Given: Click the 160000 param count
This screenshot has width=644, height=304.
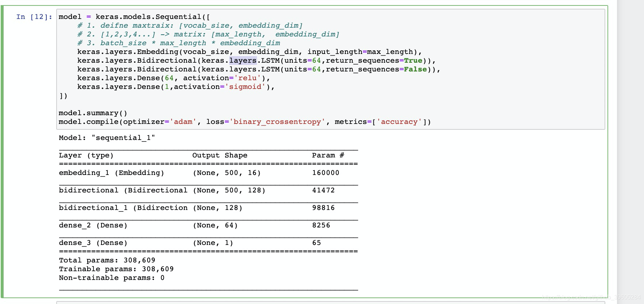Looking at the screenshot, I should (326, 173).
